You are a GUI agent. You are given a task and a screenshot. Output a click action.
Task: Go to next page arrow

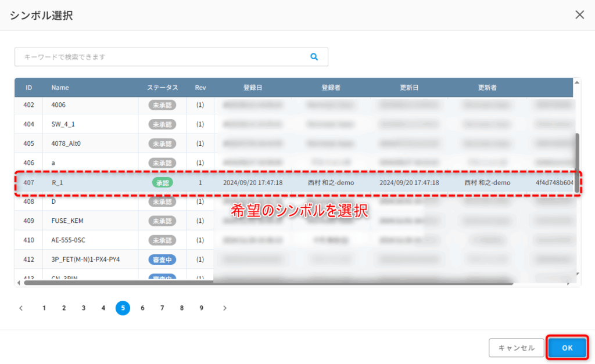point(225,308)
